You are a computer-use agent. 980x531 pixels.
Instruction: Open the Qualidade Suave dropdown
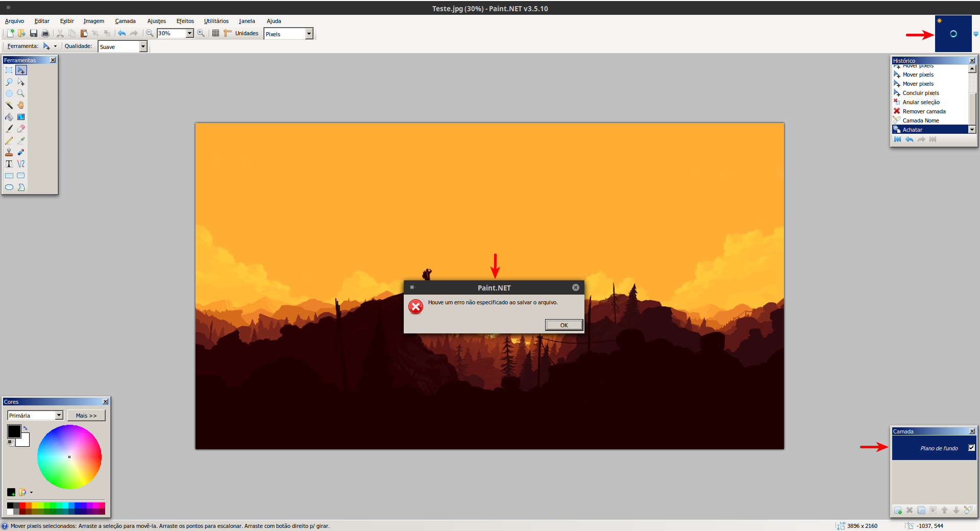143,46
